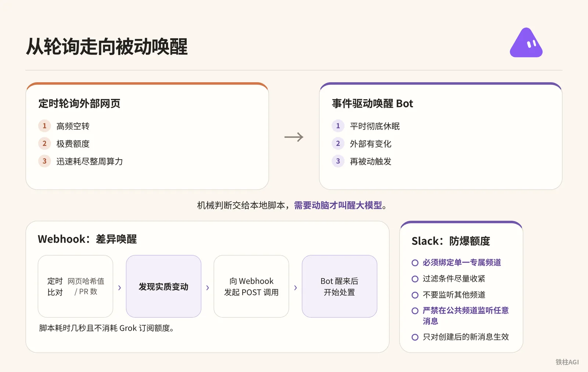The height and width of the screenshot is (372, 588).
Task: Click the heading 事件驱动唤醒 Bot
Action: click(x=372, y=104)
